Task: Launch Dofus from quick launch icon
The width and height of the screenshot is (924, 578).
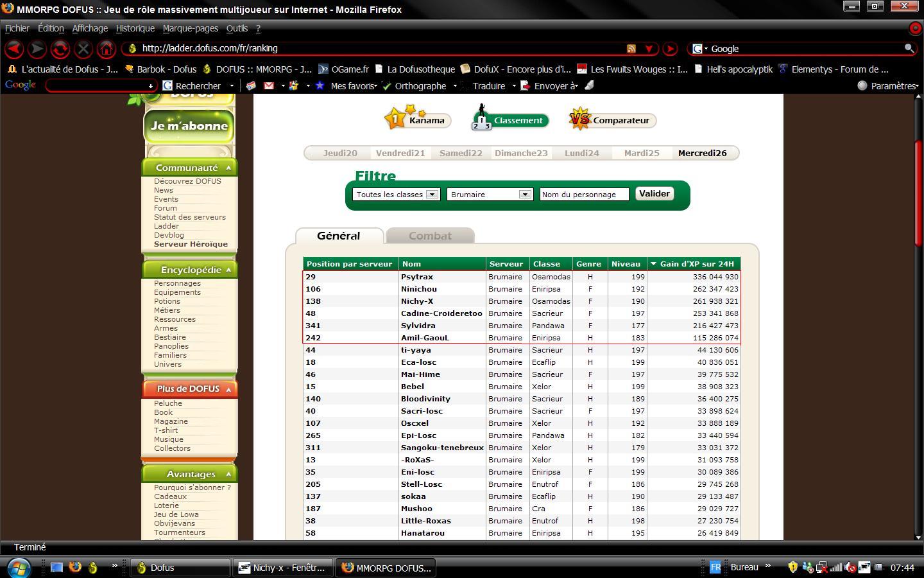Action: [x=93, y=567]
